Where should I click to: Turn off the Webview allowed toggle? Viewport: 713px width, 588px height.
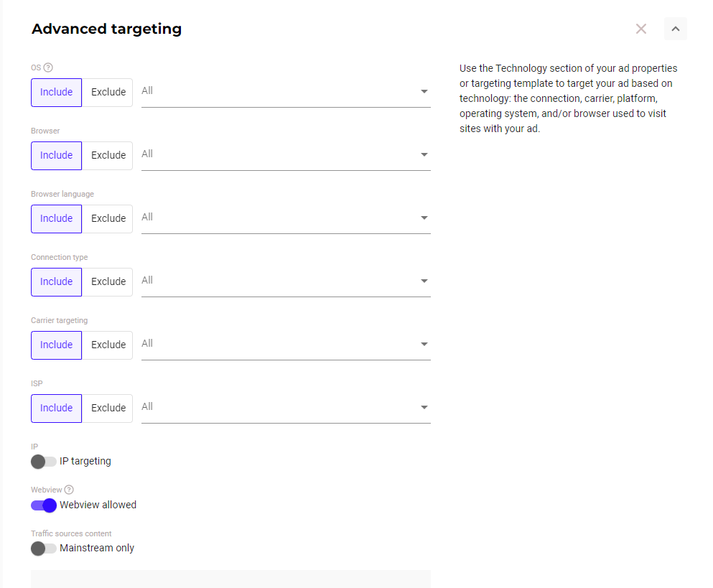pos(44,505)
